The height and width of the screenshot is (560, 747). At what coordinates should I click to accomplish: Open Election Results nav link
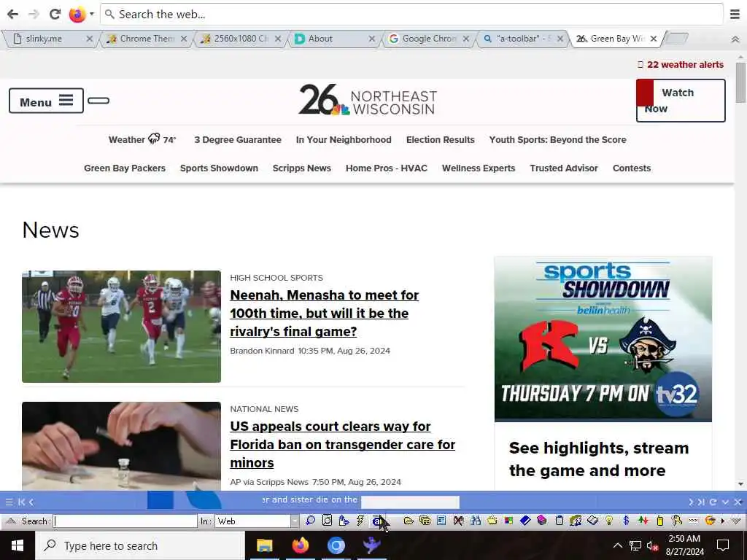click(440, 139)
